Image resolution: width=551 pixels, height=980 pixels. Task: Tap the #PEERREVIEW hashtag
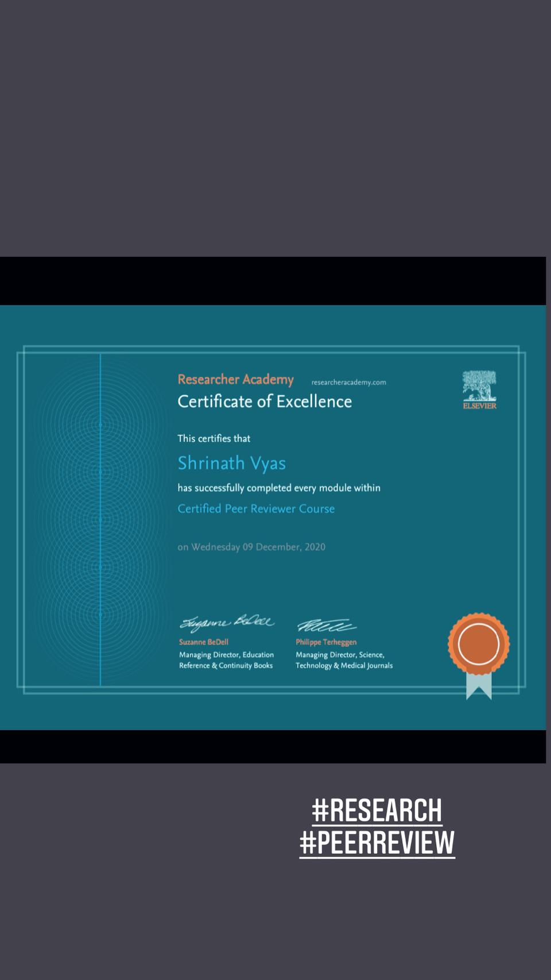377,843
